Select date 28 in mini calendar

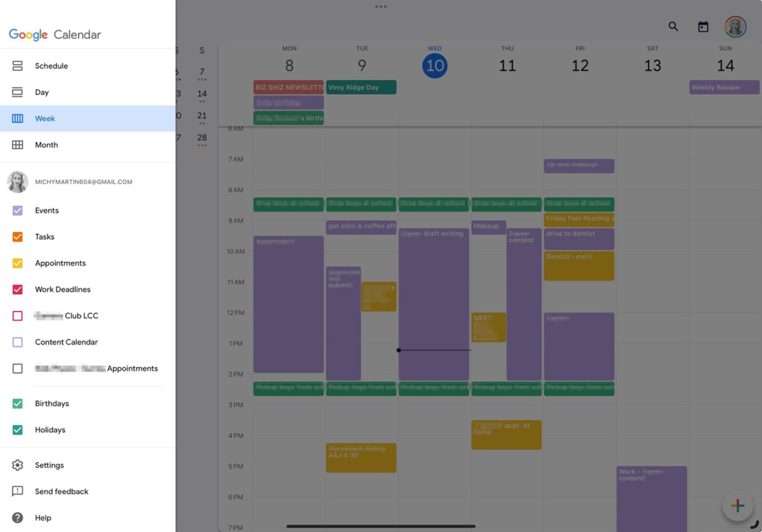(202, 138)
